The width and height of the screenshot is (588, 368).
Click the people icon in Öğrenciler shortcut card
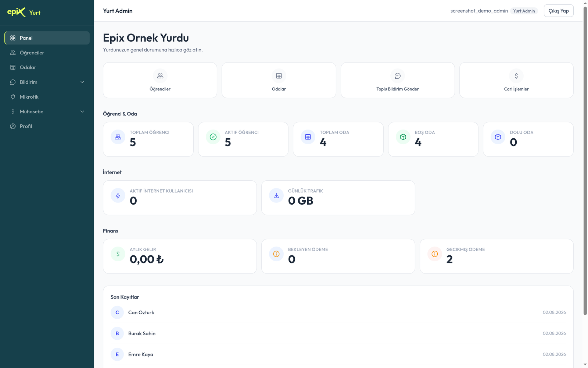(x=160, y=76)
